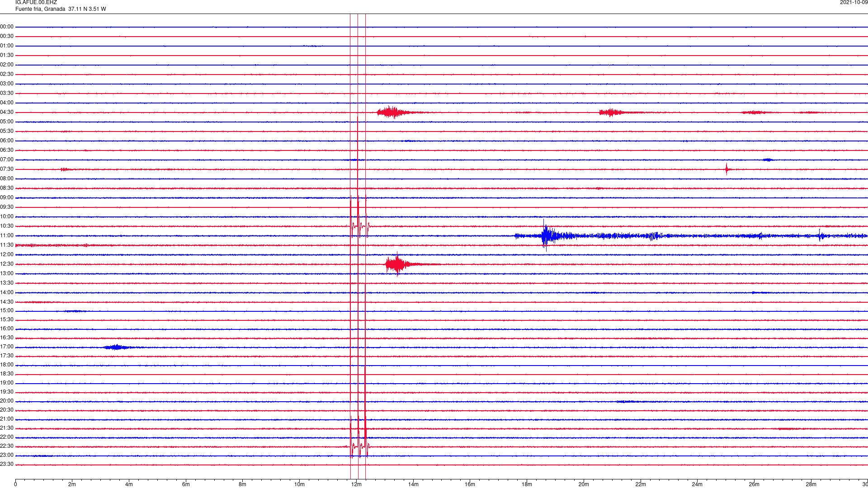Click the 10:30 time row label

pyautogui.click(x=7, y=226)
